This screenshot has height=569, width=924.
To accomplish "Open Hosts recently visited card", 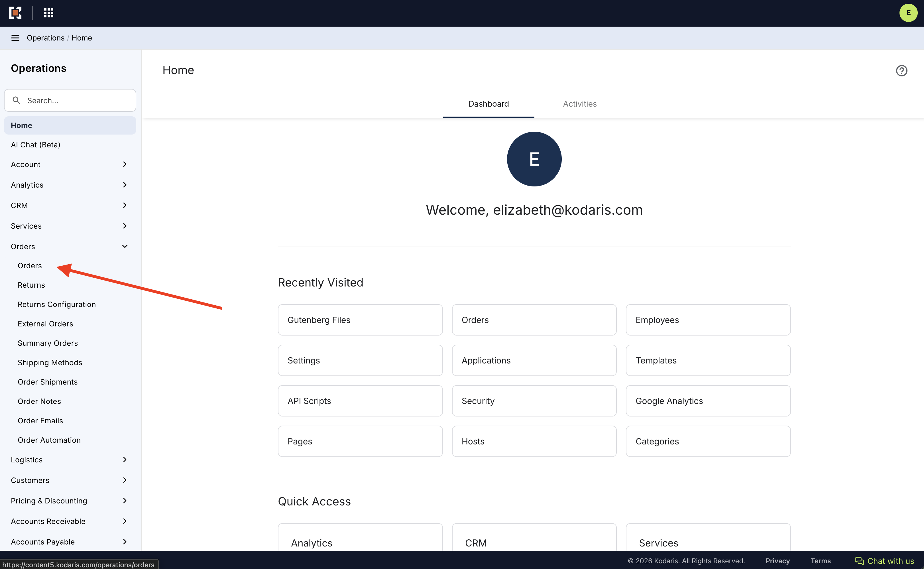I will pos(534,441).
